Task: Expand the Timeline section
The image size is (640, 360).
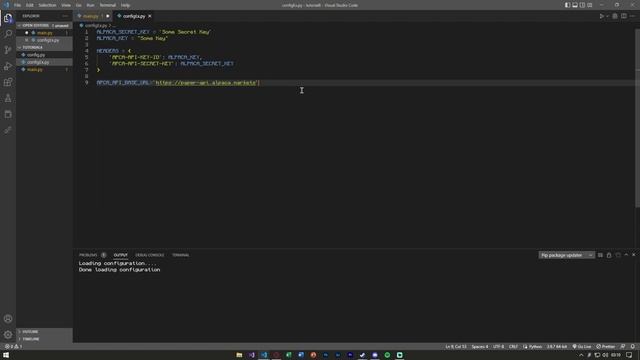Action: click(44, 339)
